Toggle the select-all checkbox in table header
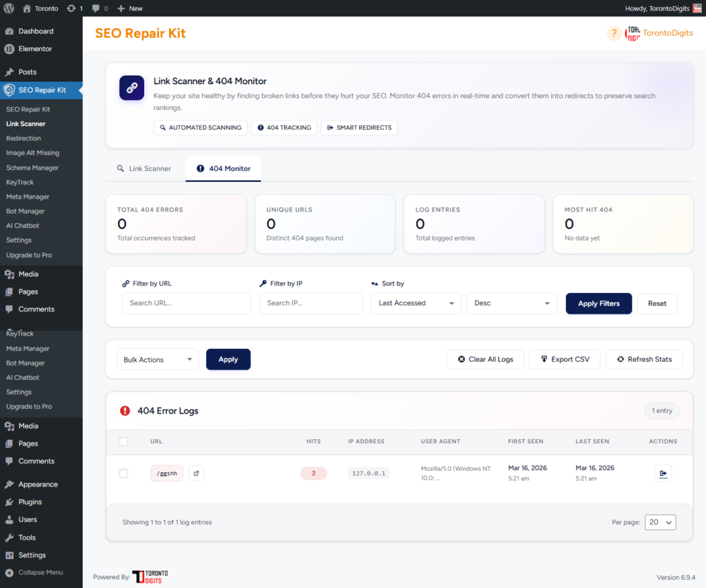Image resolution: width=706 pixels, height=588 pixels. click(x=123, y=441)
